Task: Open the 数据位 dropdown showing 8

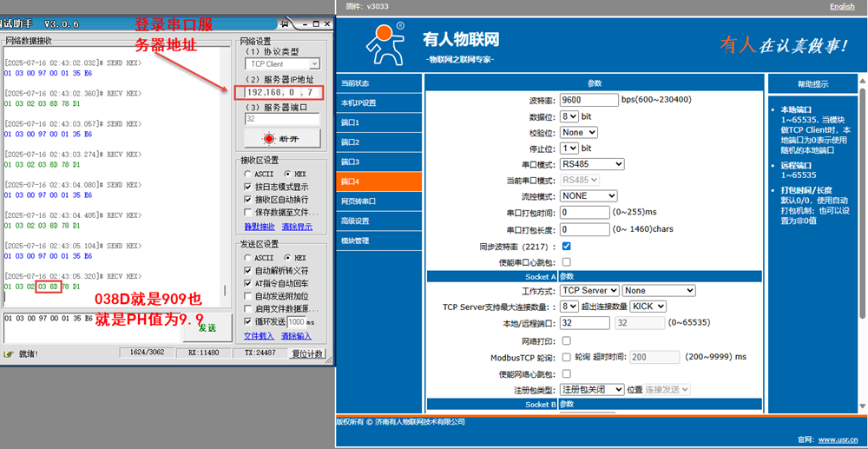Action: coord(569,116)
